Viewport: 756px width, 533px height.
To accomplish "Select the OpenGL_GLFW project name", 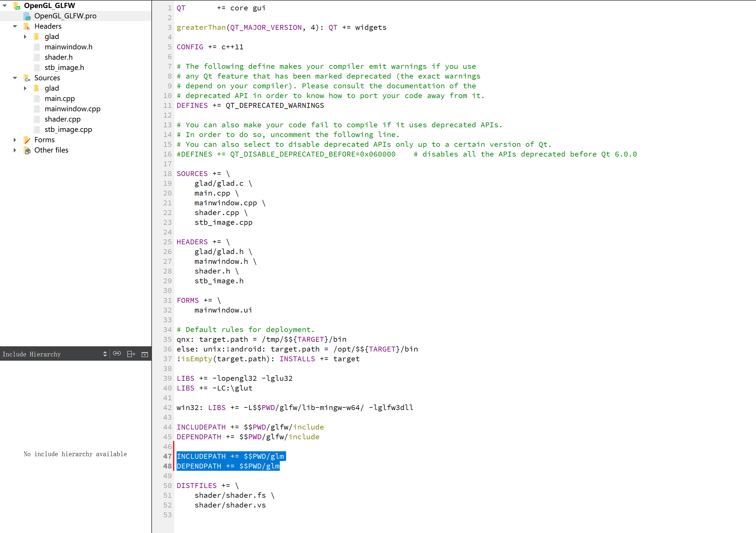I will point(49,6).
